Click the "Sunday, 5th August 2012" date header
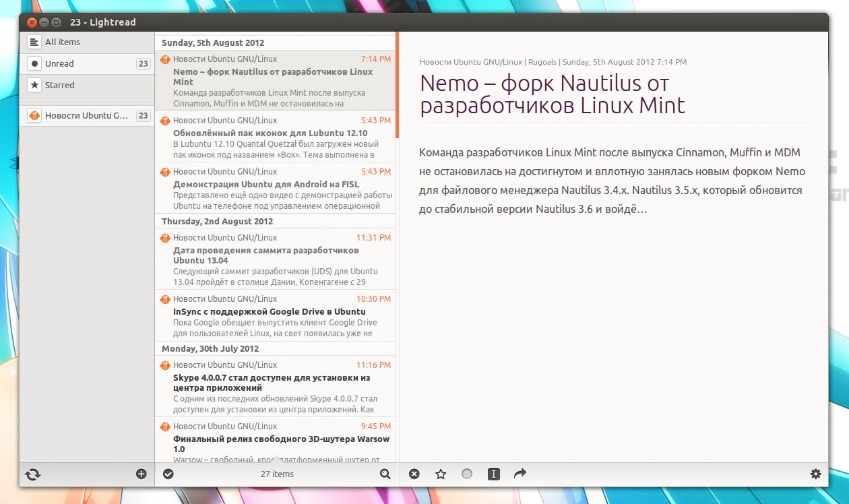Viewport: 849px width, 504px height. [x=275, y=42]
